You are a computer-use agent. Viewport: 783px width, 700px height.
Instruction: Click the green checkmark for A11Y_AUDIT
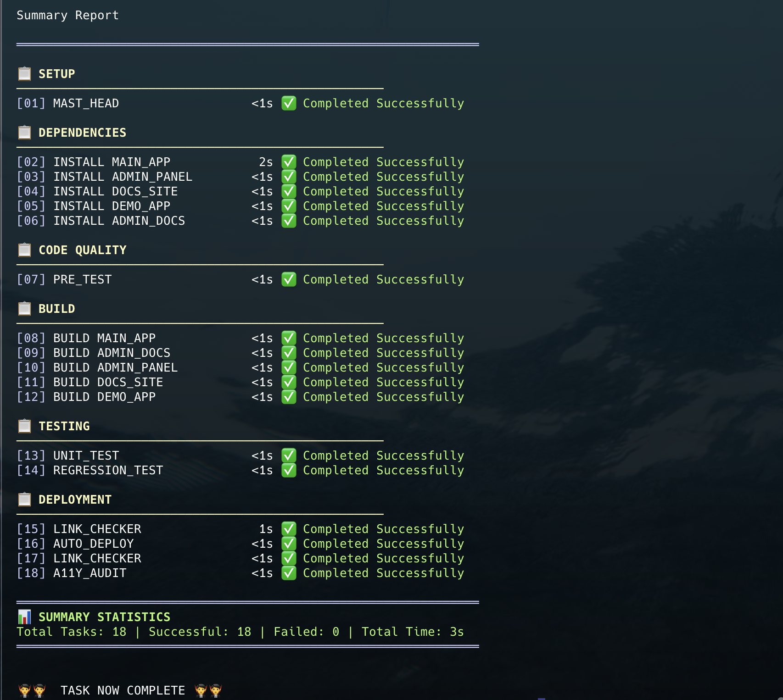(x=289, y=573)
